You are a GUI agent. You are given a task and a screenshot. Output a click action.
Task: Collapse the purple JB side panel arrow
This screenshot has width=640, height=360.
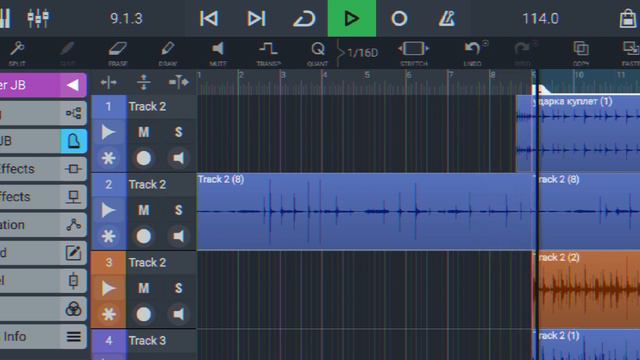[x=73, y=85]
